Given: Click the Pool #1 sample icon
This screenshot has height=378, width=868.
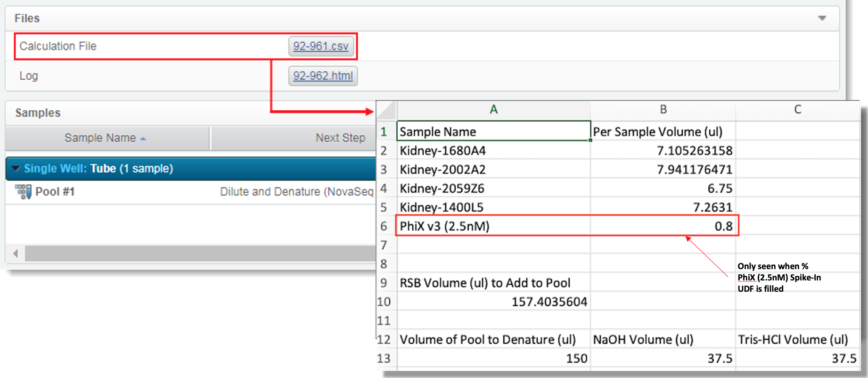Looking at the screenshot, I should [x=23, y=192].
